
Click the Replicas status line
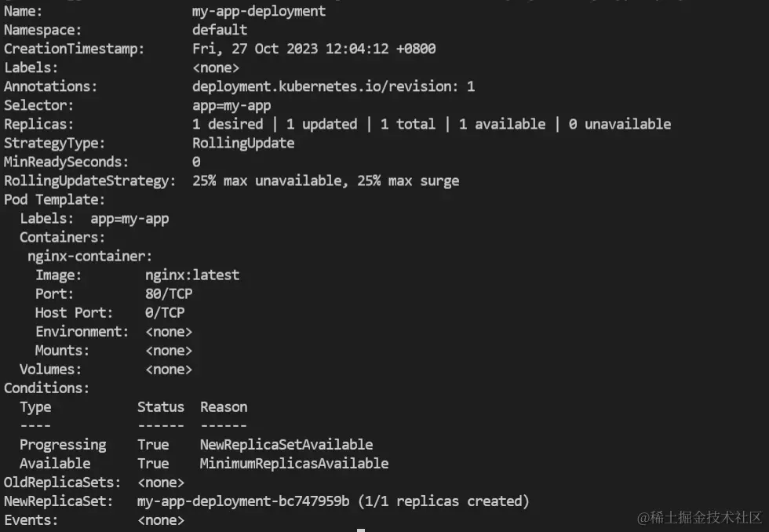click(432, 124)
